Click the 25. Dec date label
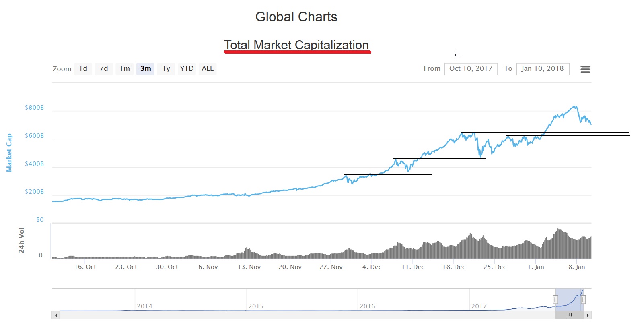The width and height of the screenshot is (644, 325). tap(495, 267)
